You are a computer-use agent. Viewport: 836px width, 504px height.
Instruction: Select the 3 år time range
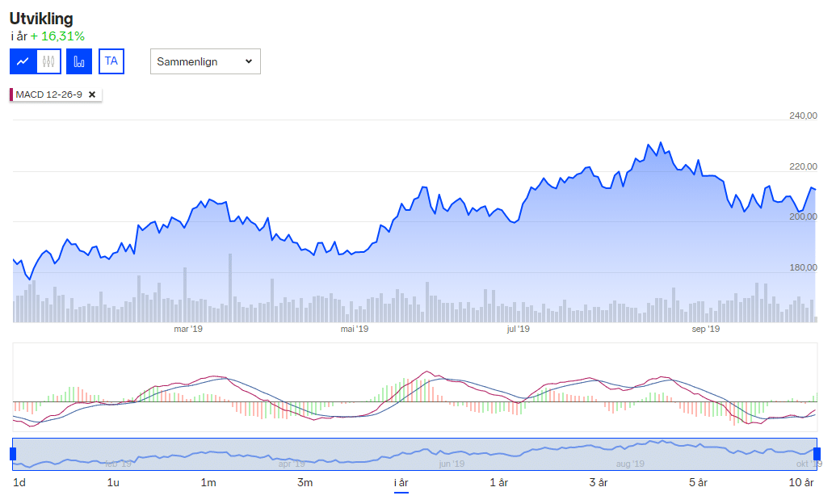(x=599, y=483)
